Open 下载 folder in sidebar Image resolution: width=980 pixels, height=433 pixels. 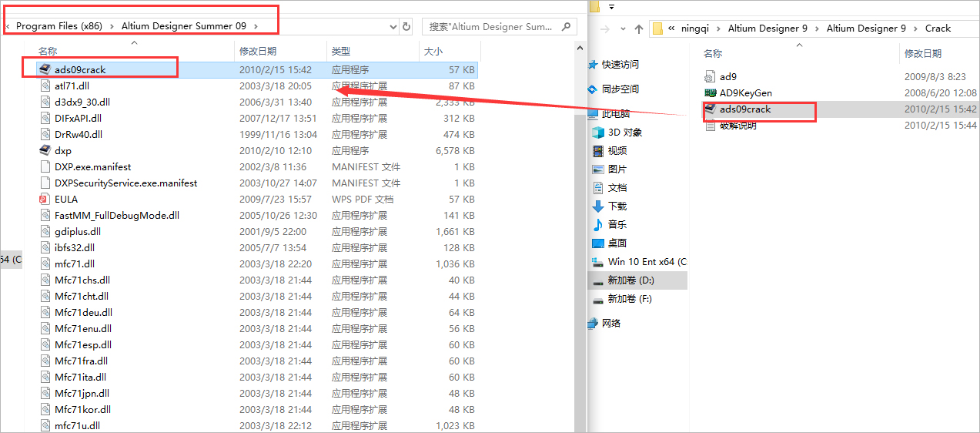tap(617, 206)
